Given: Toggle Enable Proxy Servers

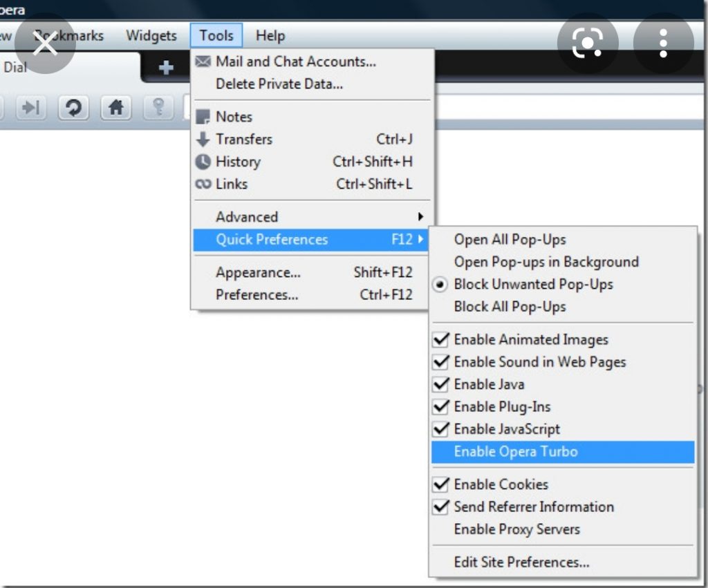Looking at the screenshot, I should pos(563,529).
